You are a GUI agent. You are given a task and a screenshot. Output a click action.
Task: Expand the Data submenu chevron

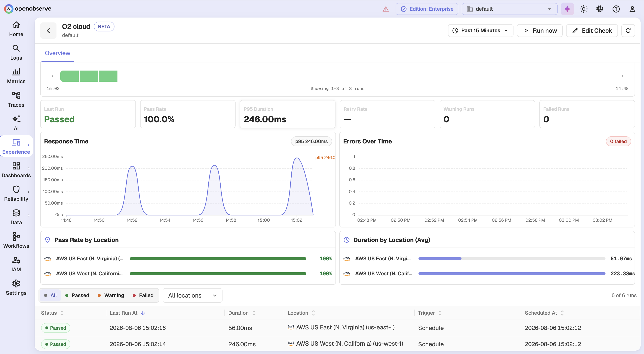28,215
